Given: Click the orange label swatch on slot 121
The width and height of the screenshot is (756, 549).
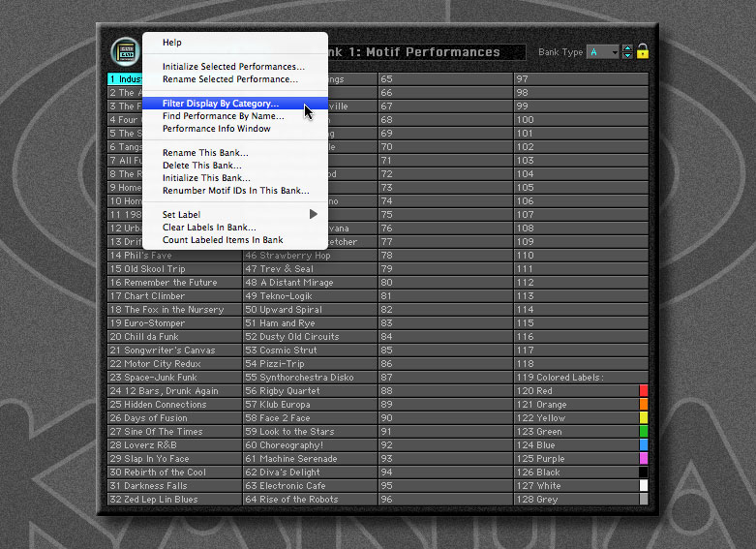Looking at the screenshot, I should click(x=644, y=405).
